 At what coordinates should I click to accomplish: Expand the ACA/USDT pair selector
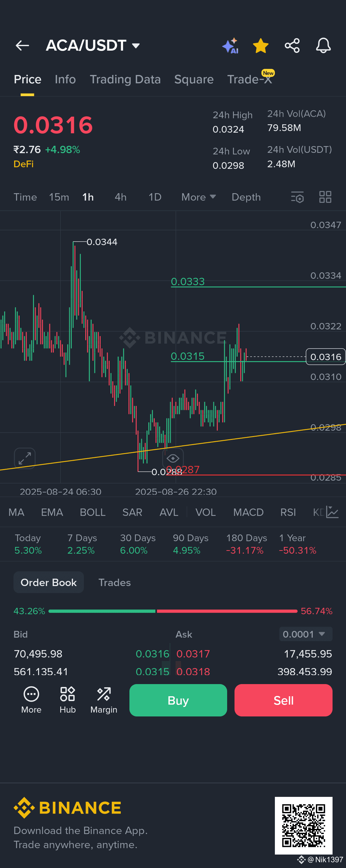click(93, 45)
